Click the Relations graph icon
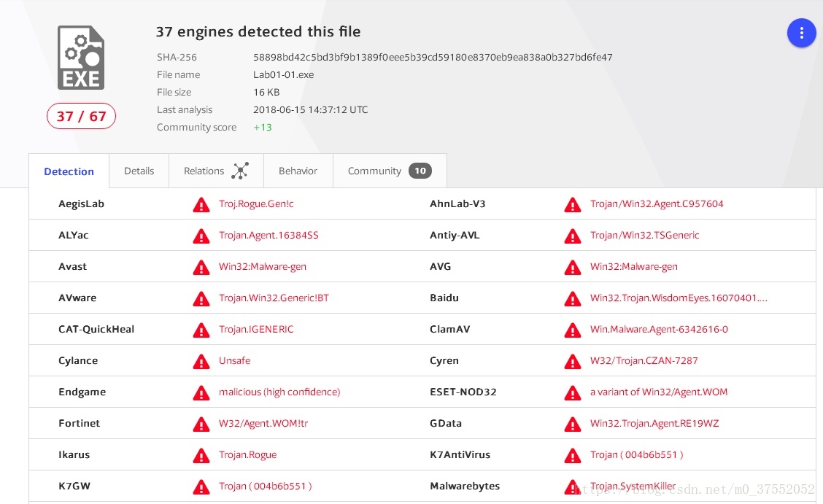The height and width of the screenshot is (504, 823). coord(240,171)
